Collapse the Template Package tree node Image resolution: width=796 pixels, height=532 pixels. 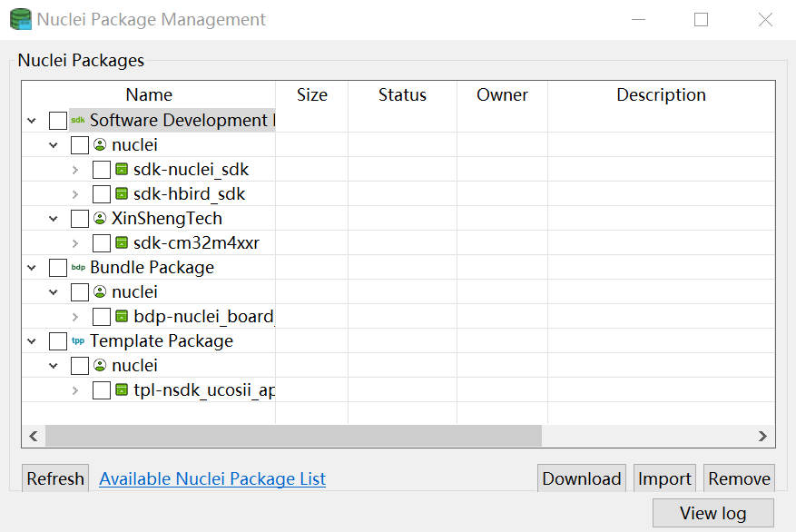pyautogui.click(x=32, y=341)
